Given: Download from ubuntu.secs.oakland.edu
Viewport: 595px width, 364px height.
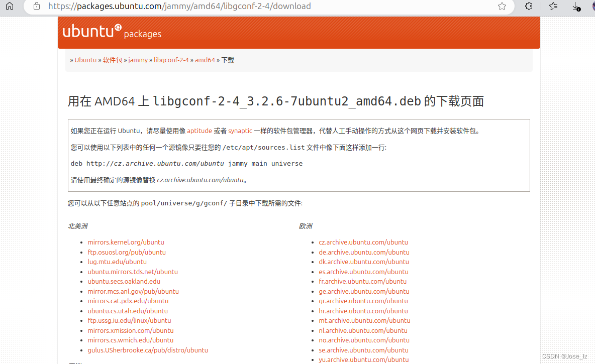Looking at the screenshot, I should [124, 281].
